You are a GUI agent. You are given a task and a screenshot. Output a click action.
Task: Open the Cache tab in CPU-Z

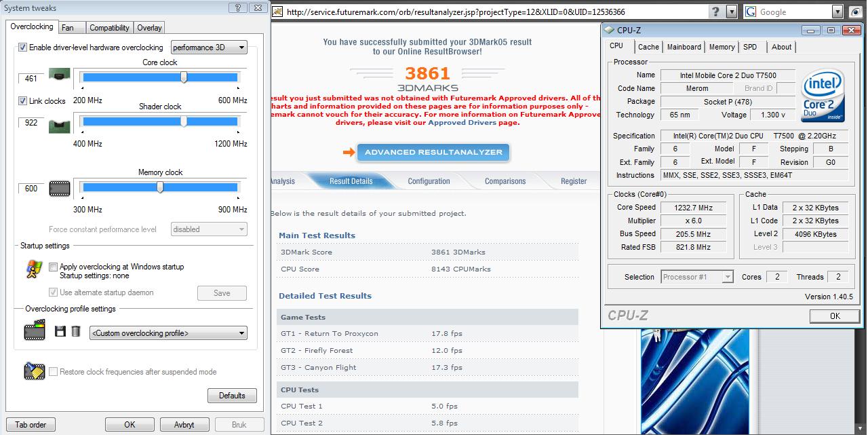click(648, 47)
